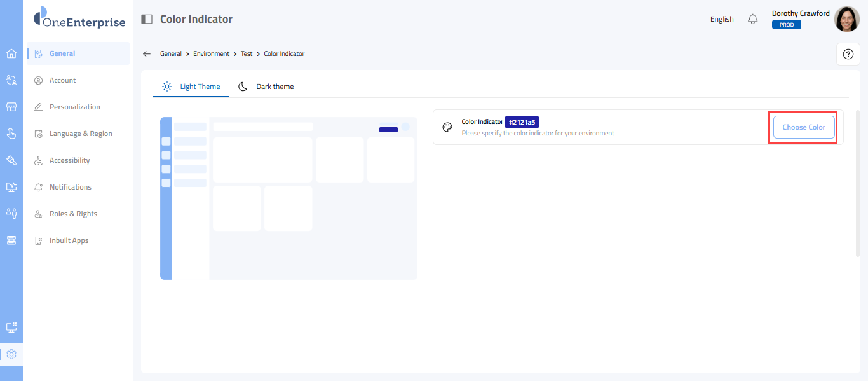The width and height of the screenshot is (868, 381).
Task: Select the Light Theme tab
Action: coord(191,87)
